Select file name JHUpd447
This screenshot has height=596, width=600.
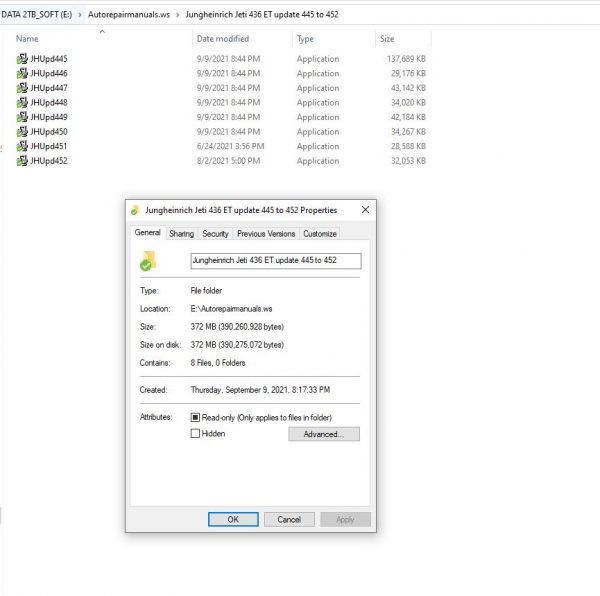[49, 88]
